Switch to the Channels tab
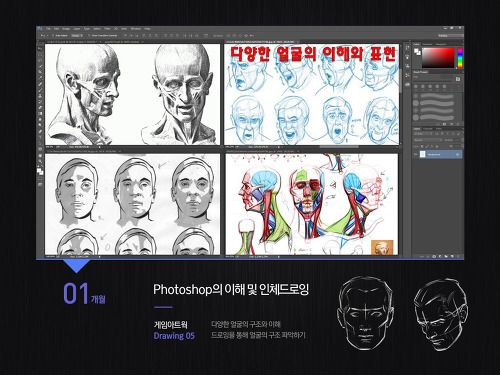Viewport: 500px width, 375px height. click(428, 129)
